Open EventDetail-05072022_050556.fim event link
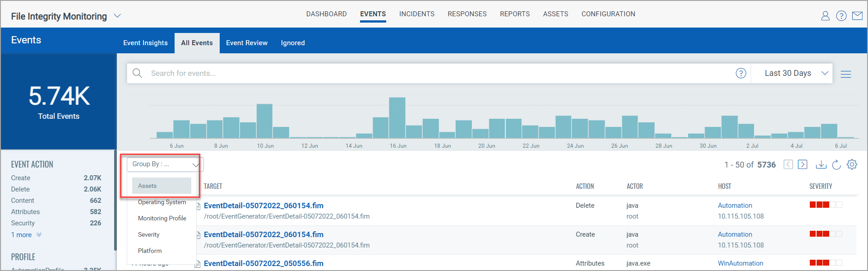The width and height of the screenshot is (868, 271). (263, 263)
